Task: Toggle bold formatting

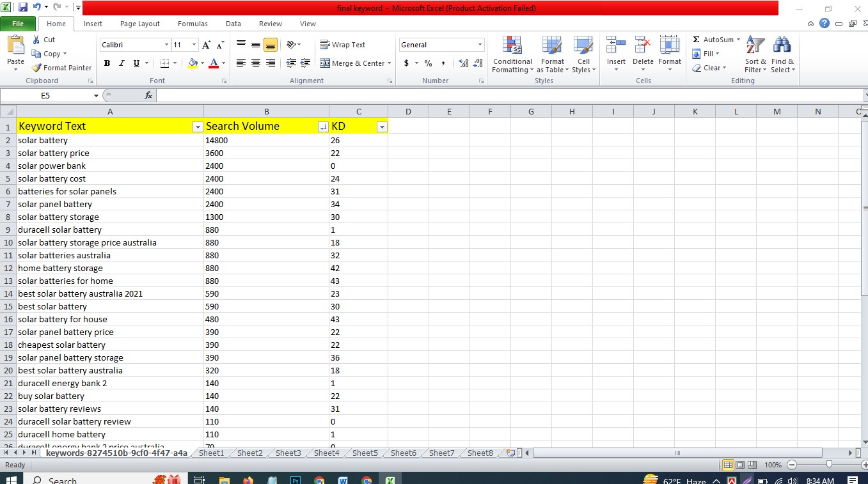Action: (x=107, y=63)
